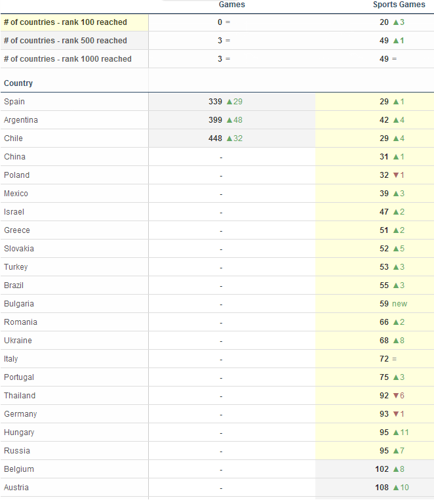Image resolution: width=434 pixels, height=504 pixels.
Task: Select the Games column header
Action: 232,5
